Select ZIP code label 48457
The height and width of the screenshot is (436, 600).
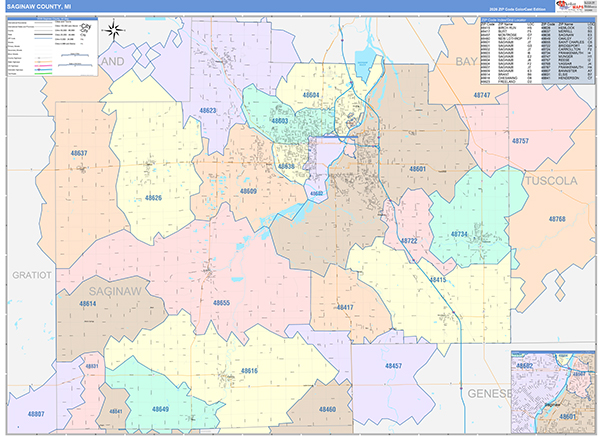[393, 366]
